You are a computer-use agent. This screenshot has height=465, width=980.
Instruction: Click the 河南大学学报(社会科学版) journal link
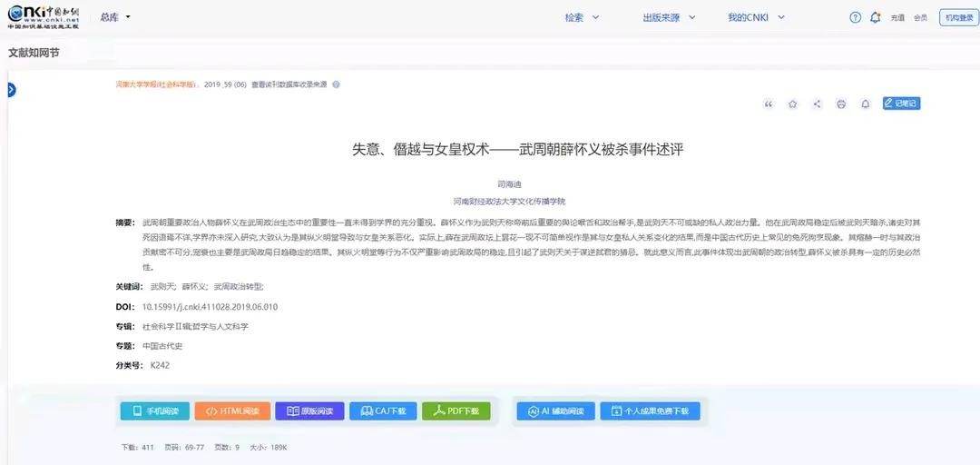(156, 84)
